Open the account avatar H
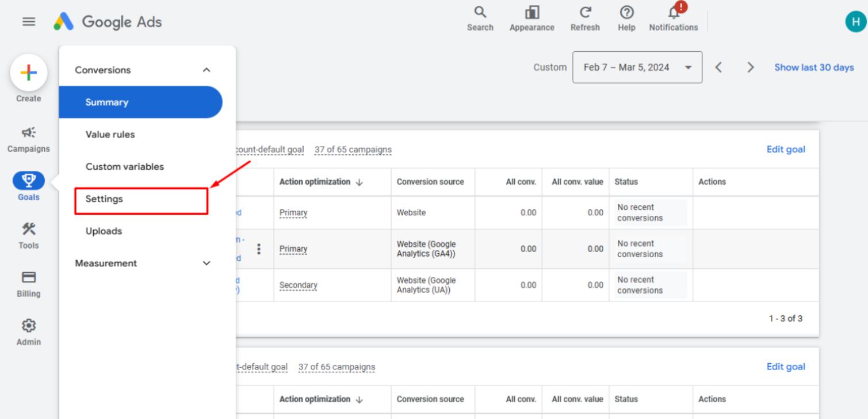The image size is (868, 419). coord(855,21)
